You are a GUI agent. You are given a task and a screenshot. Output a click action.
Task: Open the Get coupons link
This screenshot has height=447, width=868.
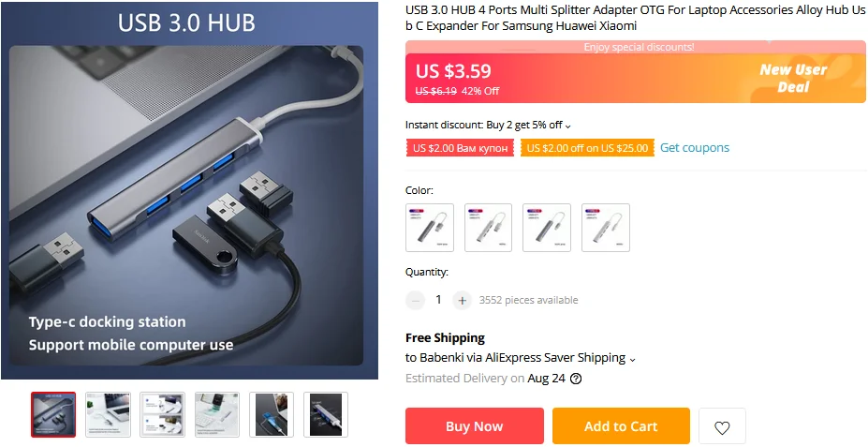pyautogui.click(x=695, y=148)
